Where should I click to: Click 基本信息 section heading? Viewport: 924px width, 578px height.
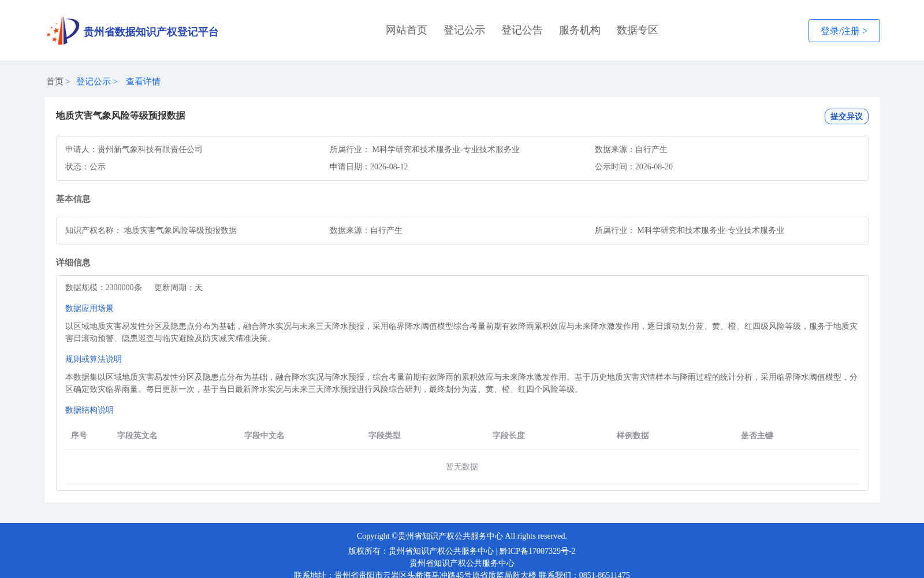73,199
